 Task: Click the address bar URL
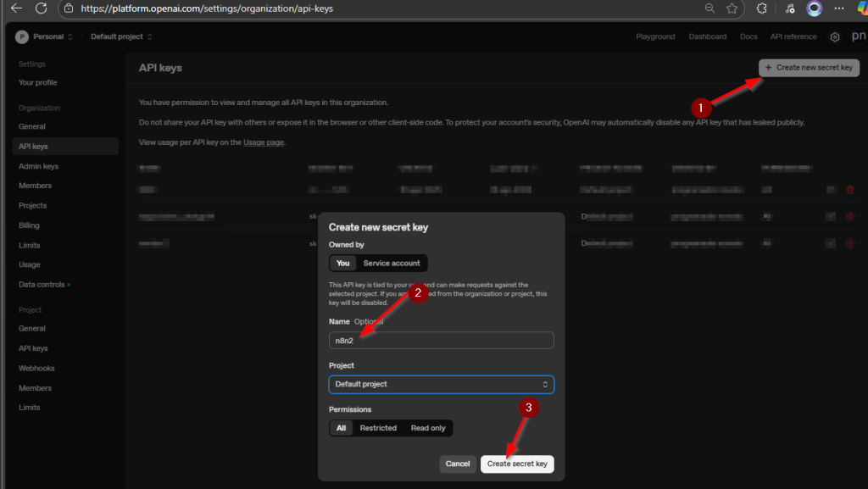tap(207, 8)
